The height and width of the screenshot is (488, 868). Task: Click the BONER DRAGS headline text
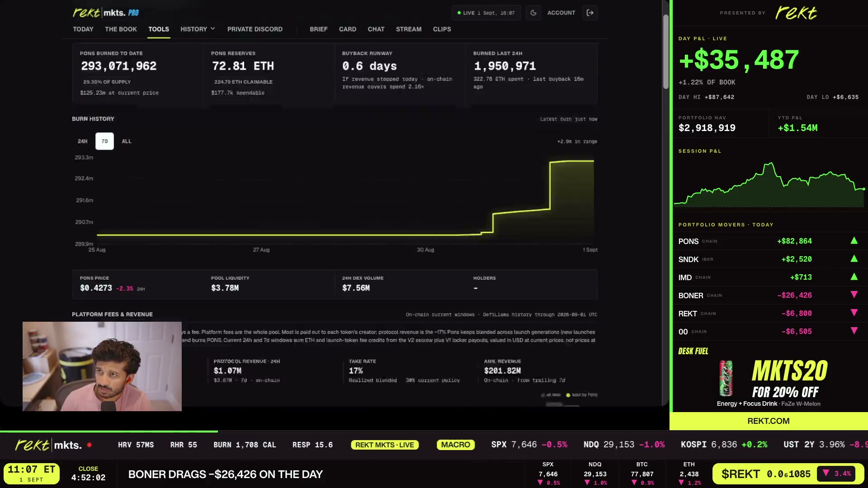point(225,474)
